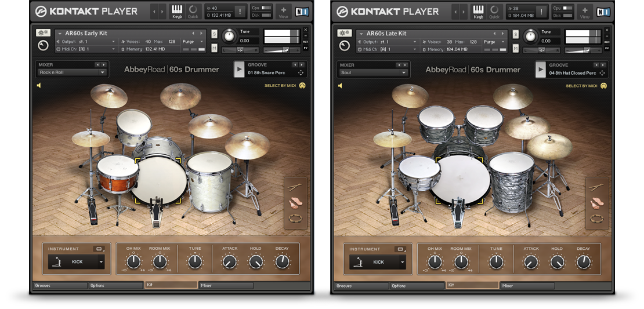Expand AR60s Late Kit instrument name menu arrow

361,34
